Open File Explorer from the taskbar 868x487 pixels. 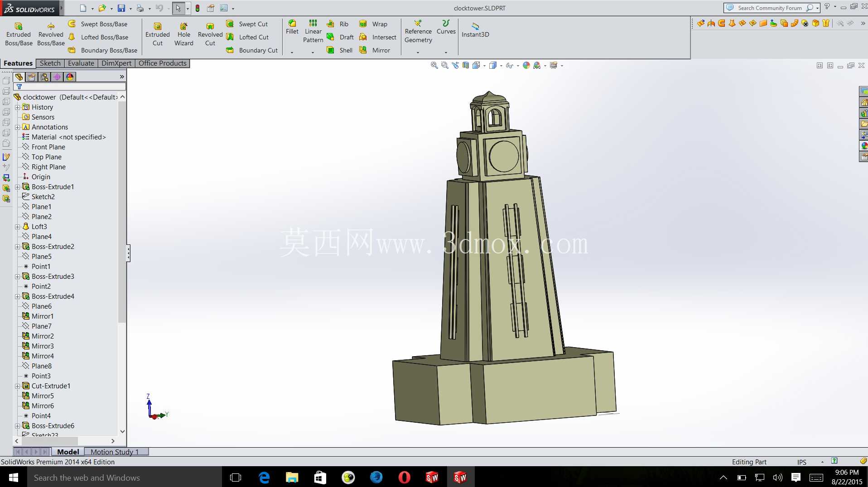click(x=292, y=477)
